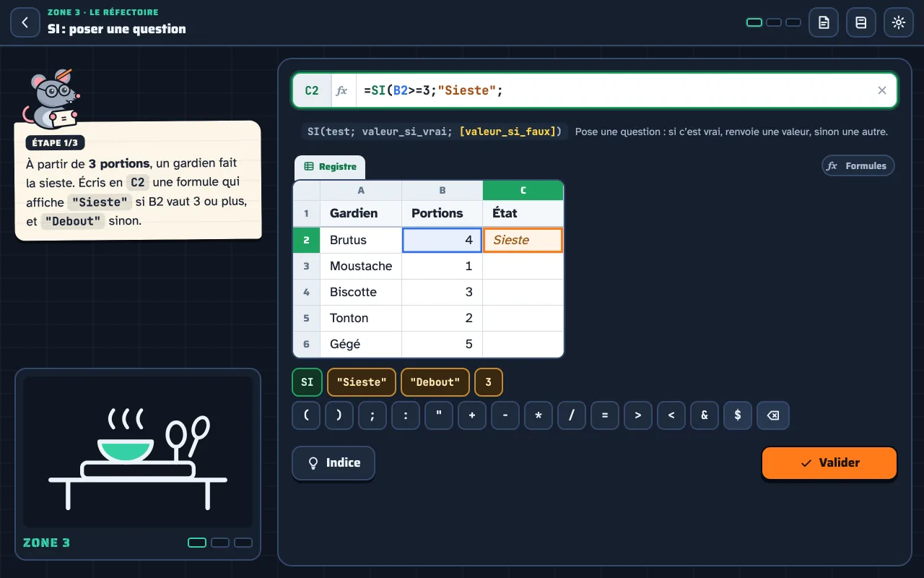The image size is (924, 578).
Task: Click the Moustache cell
Action: point(361,266)
